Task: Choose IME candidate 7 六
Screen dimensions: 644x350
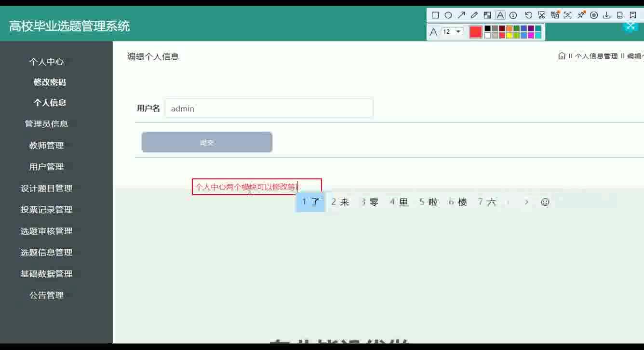Action: pyautogui.click(x=487, y=202)
